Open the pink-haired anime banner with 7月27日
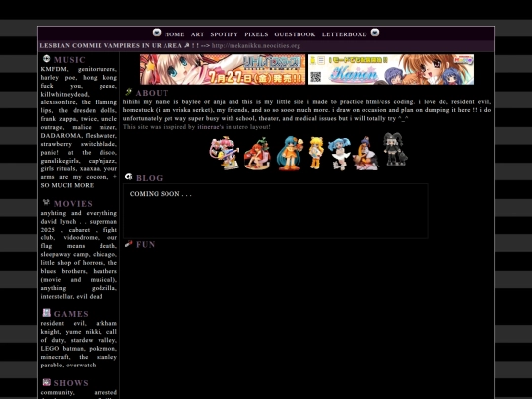532x399 pixels. click(x=223, y=69)
